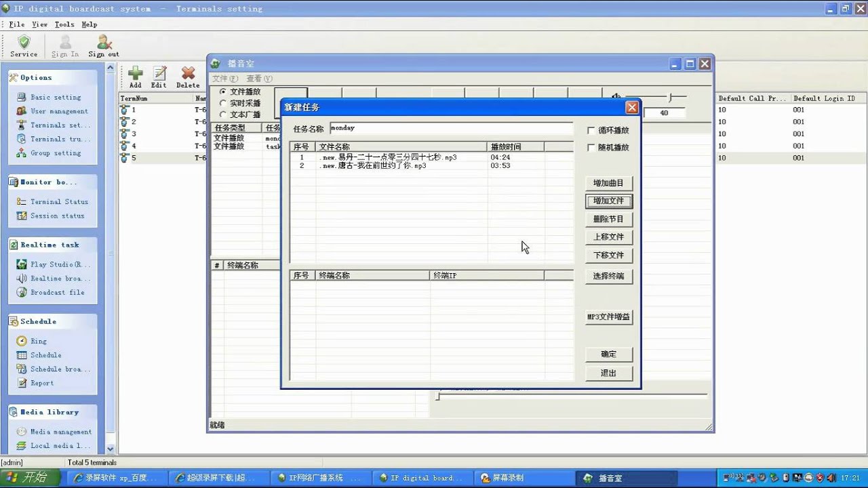Open Ring under Schedule
Screen dimensions: 868x488
pos(32,341)
